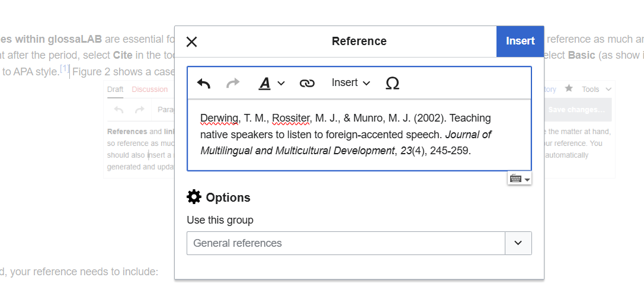The width and height of the screenshot is (644, 296).
Task: Click the insert link chain icon
Action: (x=307, y=83)
